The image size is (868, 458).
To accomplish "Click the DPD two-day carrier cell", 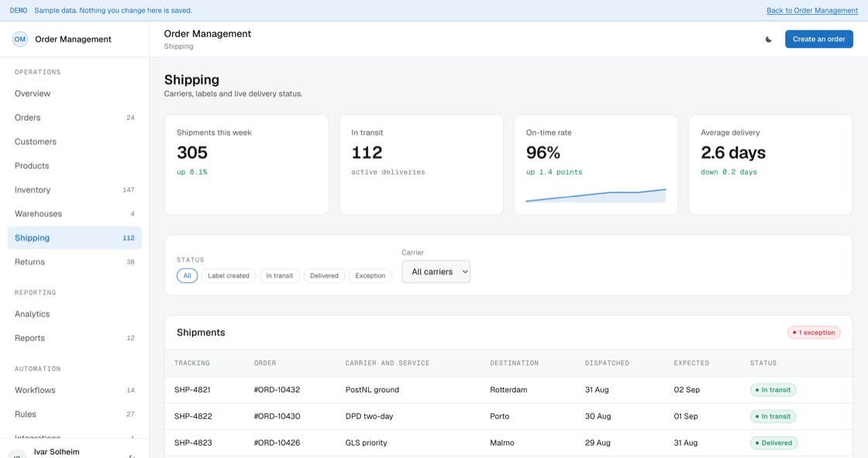I will pyautogui.click(x=369, y=416).
